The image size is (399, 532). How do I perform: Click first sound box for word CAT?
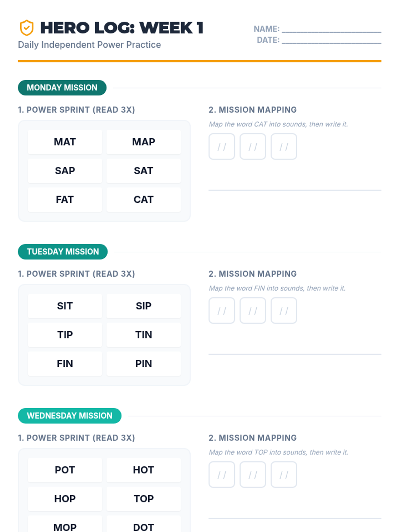[222, 147]
